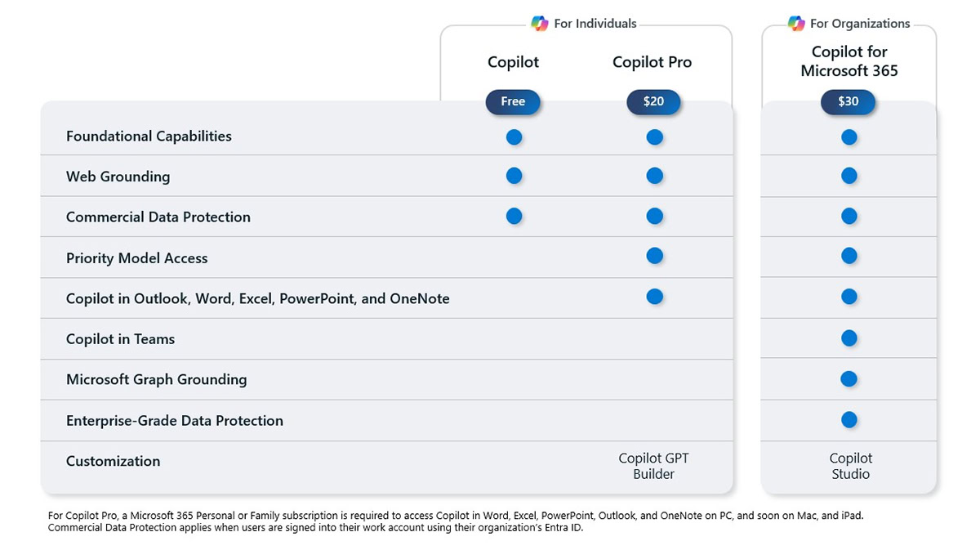The width and height of the screenshot is (980, 550).
Task: Select the Customization row label
Action: (x=113, y=461)
